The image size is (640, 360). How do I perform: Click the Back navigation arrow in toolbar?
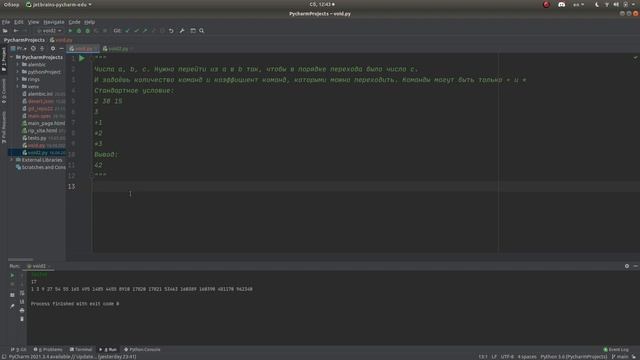point(16,31)
